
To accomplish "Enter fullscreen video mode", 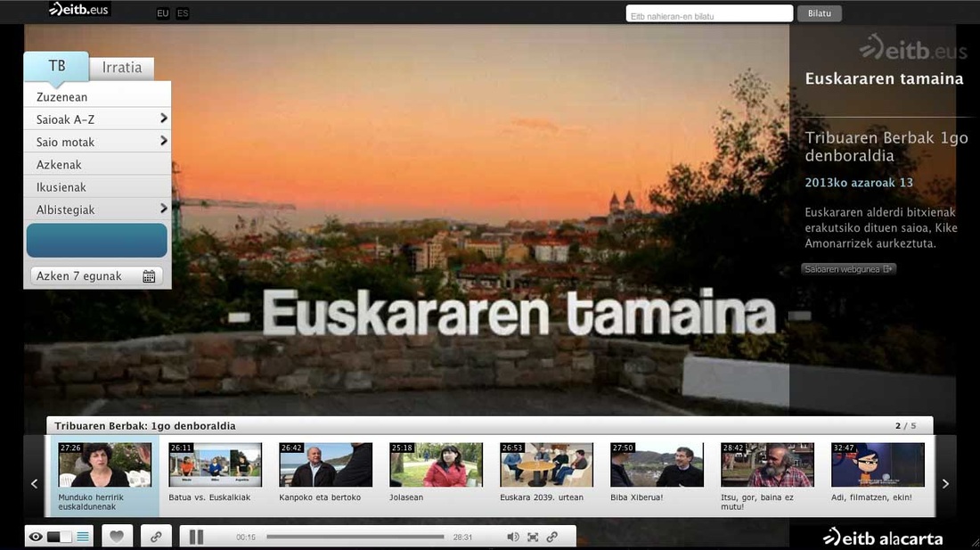I will pyautogui.click(x=533, y=537).
